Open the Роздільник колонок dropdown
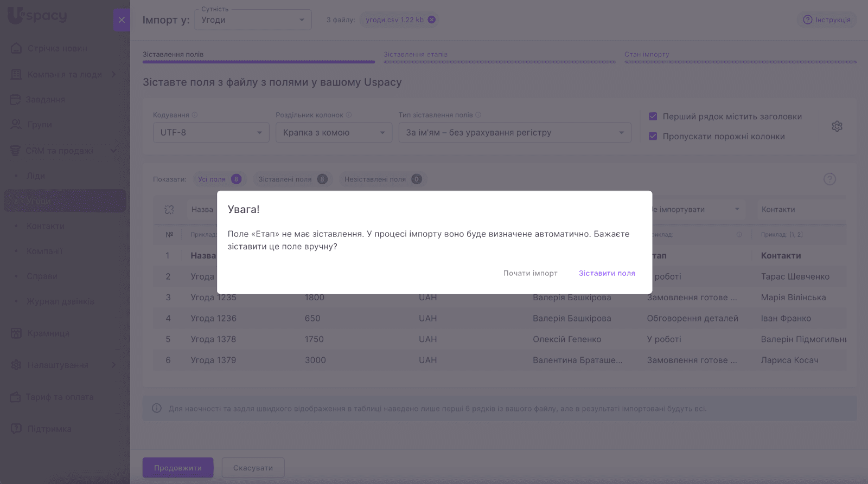Image resolution: width=868 pixels, height=484 pixels. [334, 133]
